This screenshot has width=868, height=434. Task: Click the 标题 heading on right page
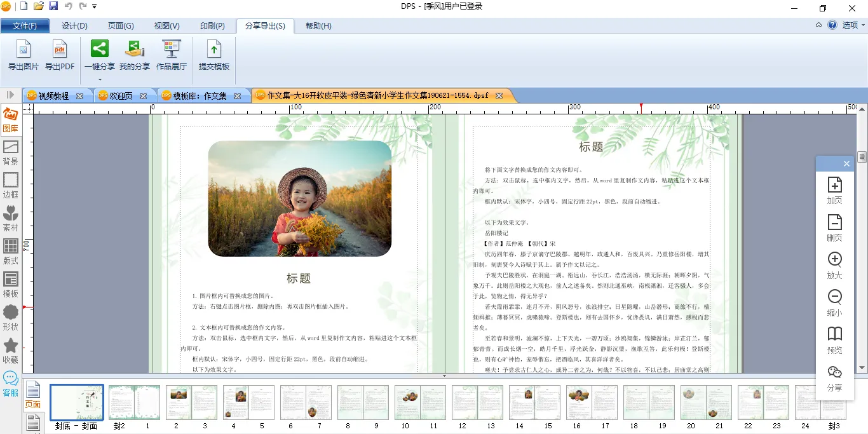coord(591,147)
